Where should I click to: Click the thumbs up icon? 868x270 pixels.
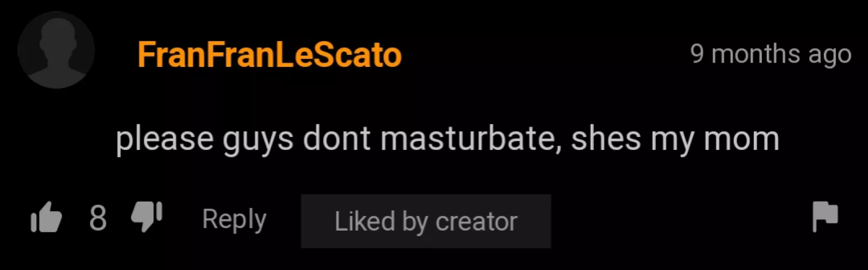point(46,217)
